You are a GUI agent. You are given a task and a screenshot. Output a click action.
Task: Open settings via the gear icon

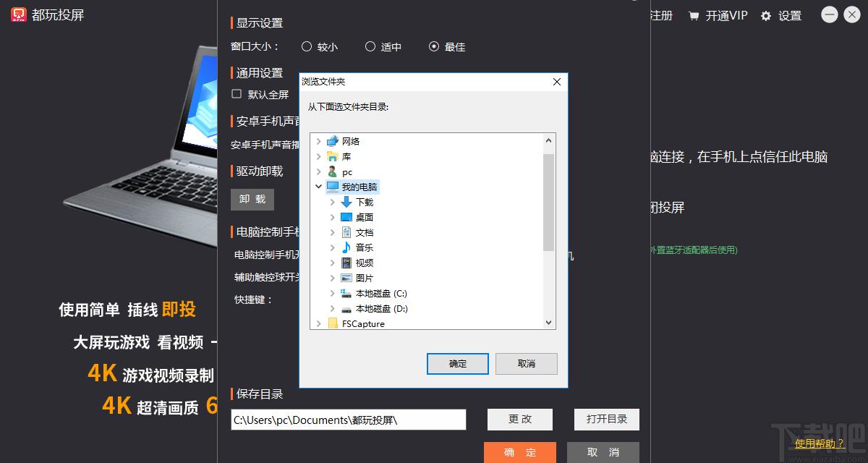(766, 16)
